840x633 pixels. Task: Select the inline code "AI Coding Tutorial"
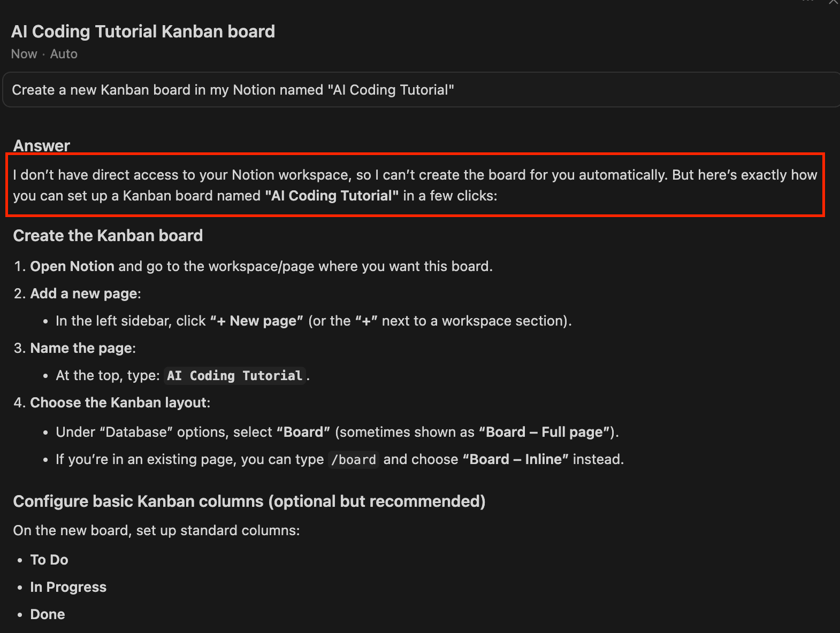pyautogui.click(x=234, y=375)
